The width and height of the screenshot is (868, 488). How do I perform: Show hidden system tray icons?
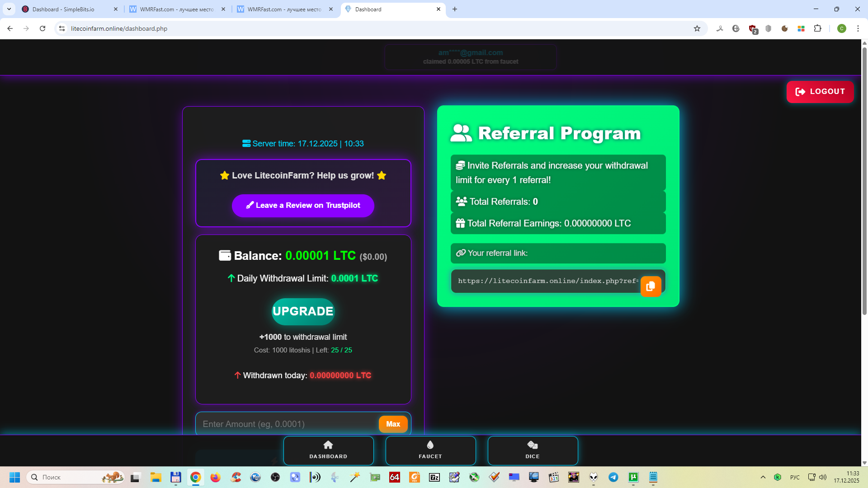coord(763,477)
